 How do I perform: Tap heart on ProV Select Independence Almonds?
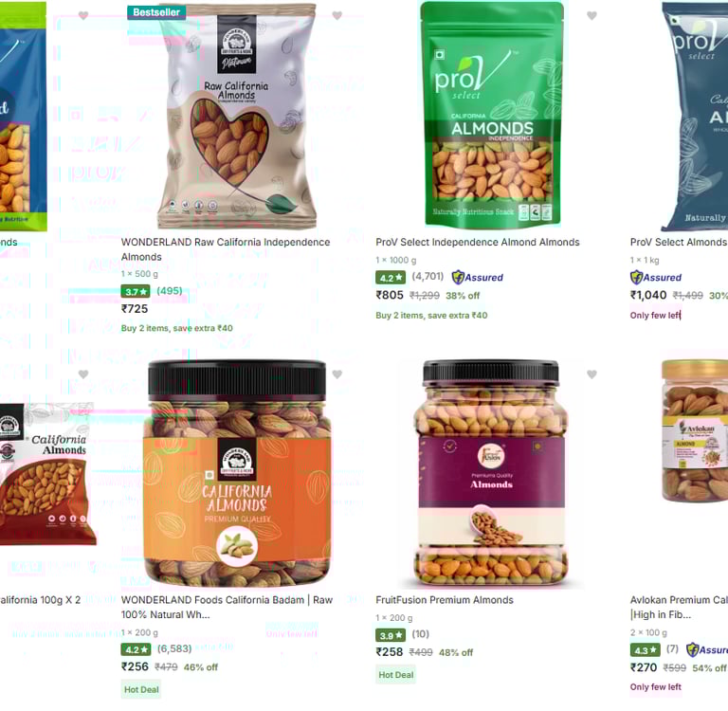(591, 15)
